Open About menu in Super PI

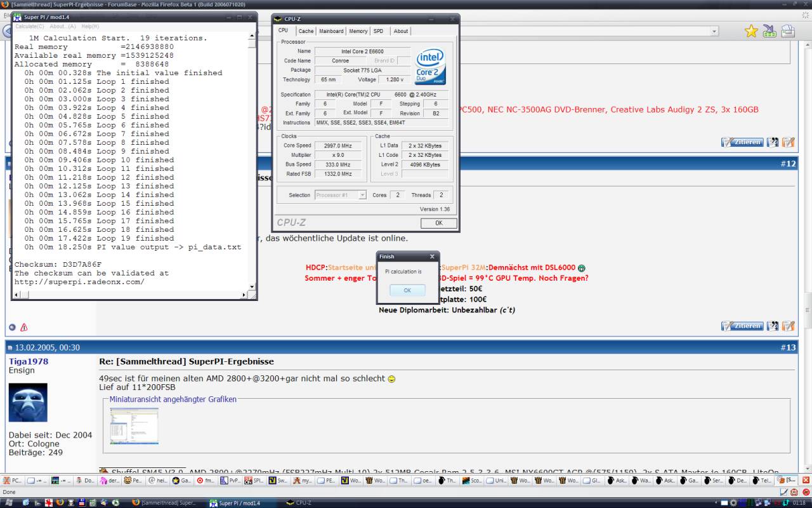[x=63, y=27]
